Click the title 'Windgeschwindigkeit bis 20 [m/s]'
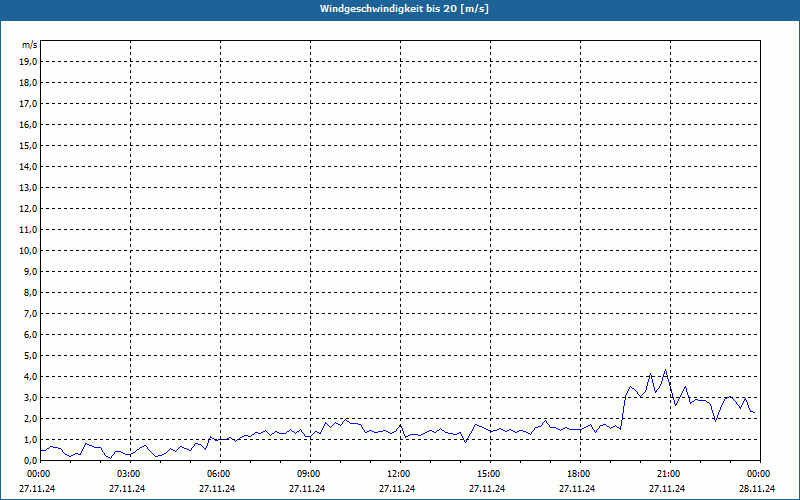This screenshot has height=500, width=800. [404, 9]
